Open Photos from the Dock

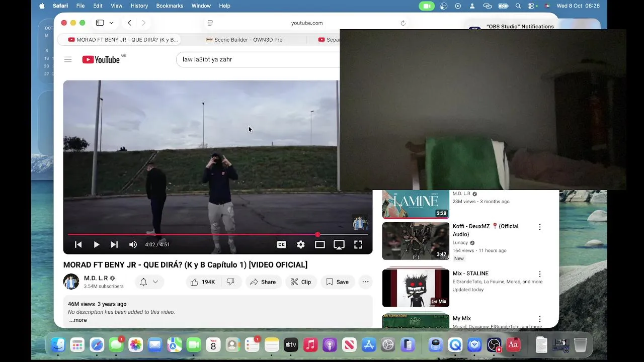(x=135, y=344)
